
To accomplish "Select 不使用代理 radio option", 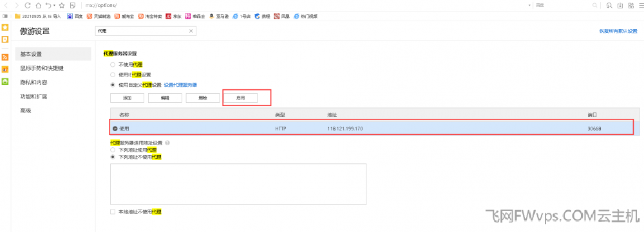I will pos(113,64).
